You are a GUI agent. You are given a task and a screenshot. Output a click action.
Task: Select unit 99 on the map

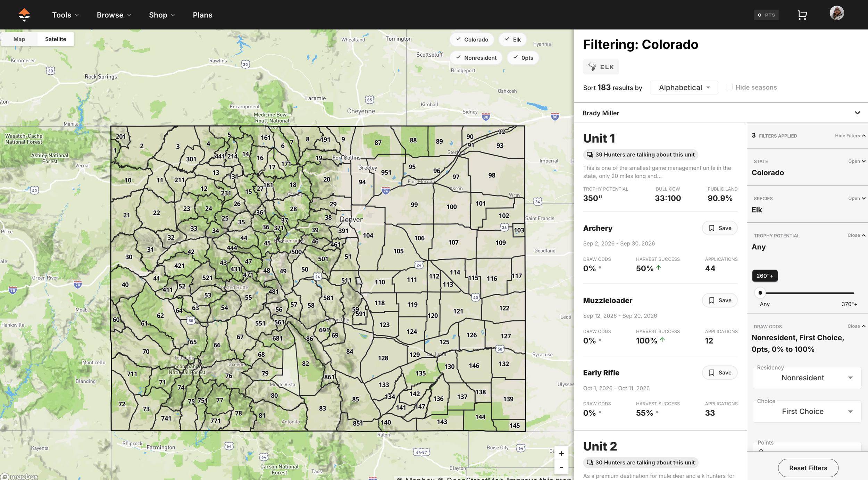click(414, 205)
